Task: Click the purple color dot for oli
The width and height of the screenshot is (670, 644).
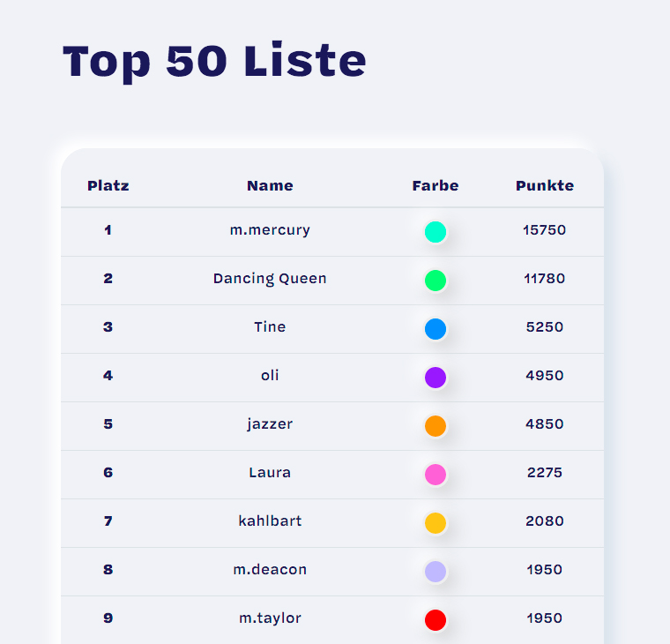Action: click(435, 378)
